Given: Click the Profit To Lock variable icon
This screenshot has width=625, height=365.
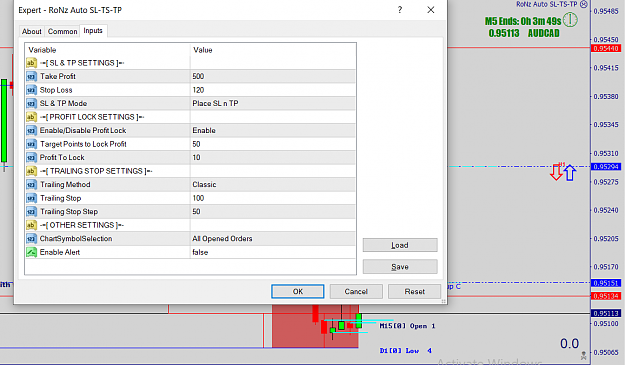Looking at the screenshot, I should point(31,158).
